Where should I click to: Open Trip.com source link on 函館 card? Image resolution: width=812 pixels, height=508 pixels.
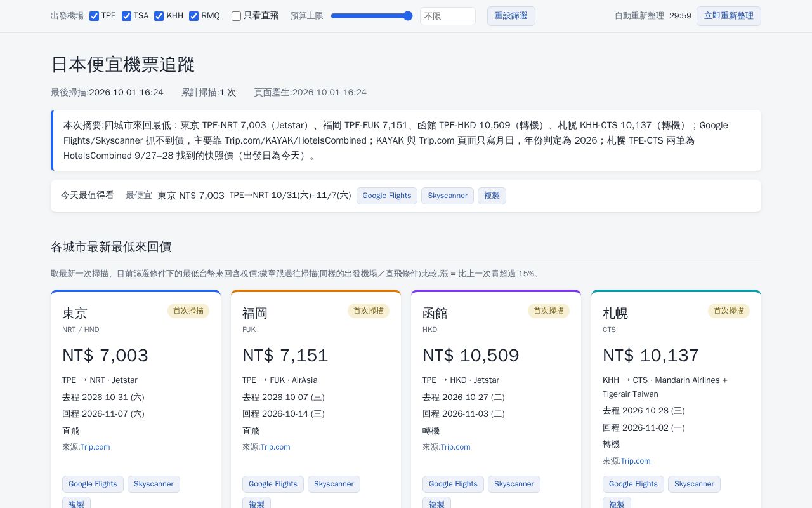455,447
